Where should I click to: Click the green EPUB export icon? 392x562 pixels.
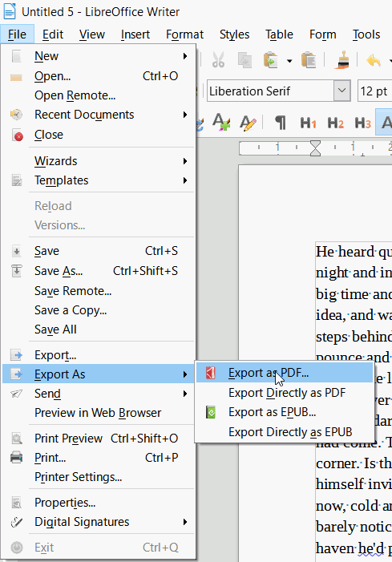[x=211, y=412]
